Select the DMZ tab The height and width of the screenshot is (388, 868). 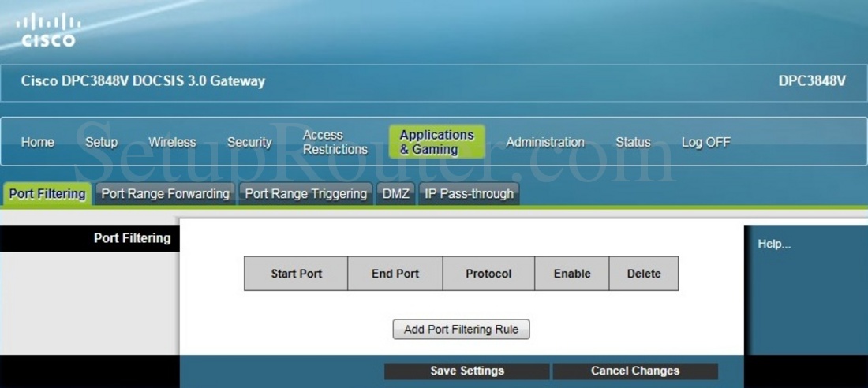point(396,194)
